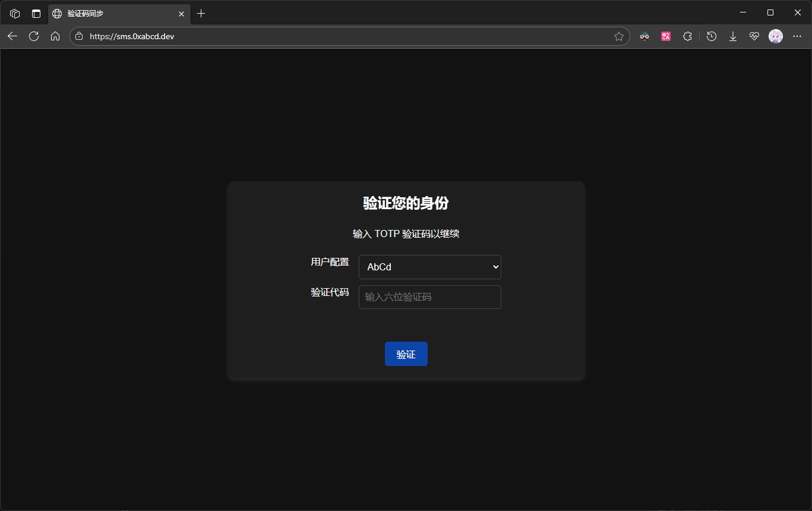Open the user profile avatar
The image size is (812, 511).
click(776, 36)
